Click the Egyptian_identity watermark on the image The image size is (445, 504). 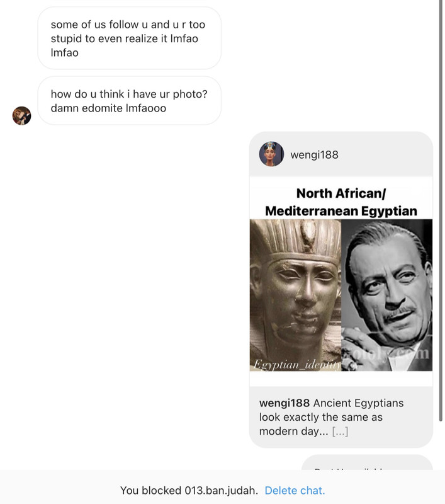click(x=297, y=365)
